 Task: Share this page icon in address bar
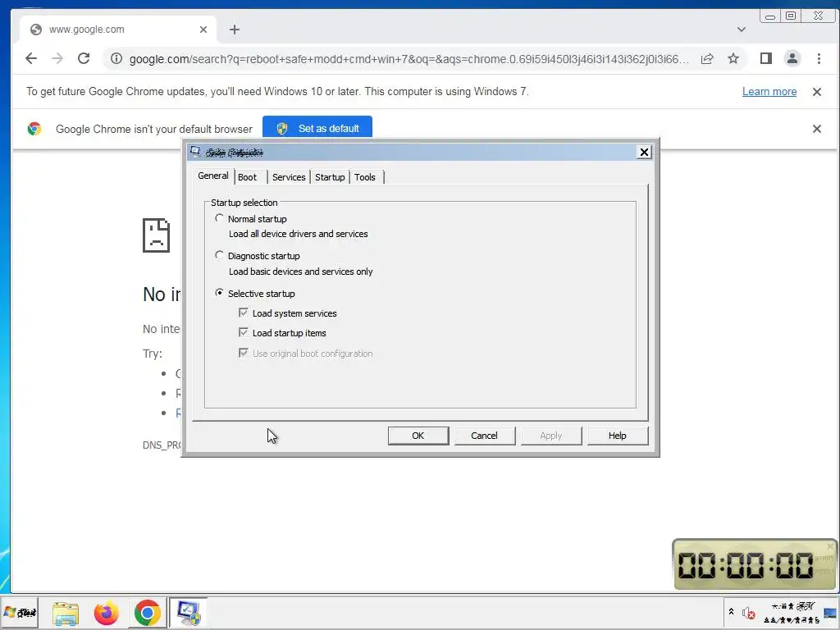(707, 58)
